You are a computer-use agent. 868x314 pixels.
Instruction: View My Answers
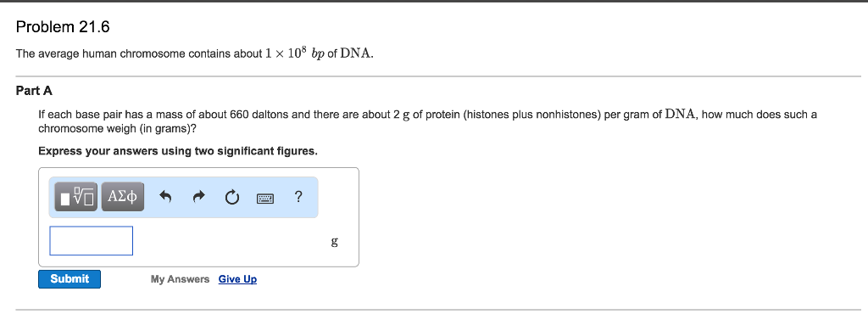point(180,279)
